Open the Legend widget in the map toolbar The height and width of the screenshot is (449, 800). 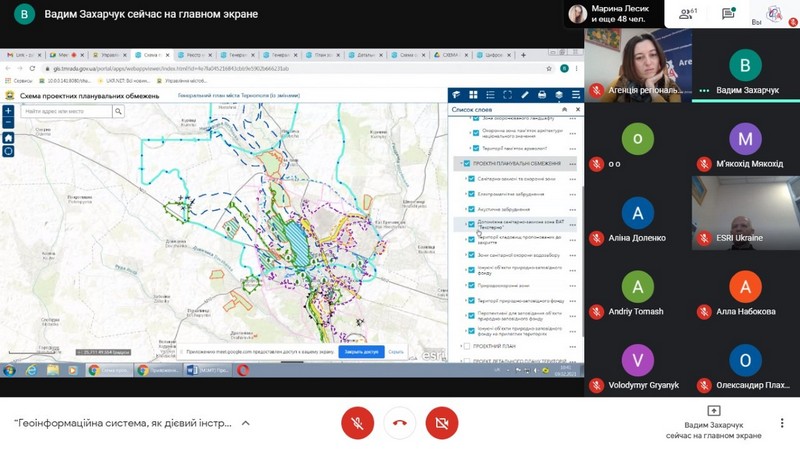point(457,95)
